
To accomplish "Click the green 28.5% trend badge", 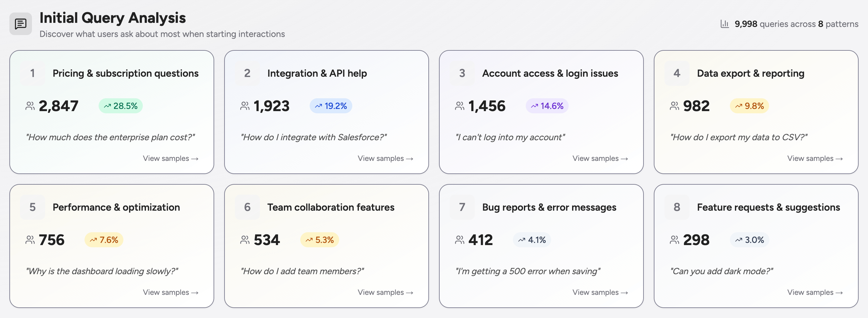I will click(x=121, y=106).
